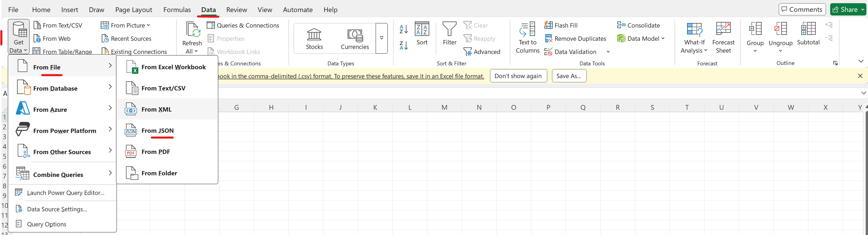
Task: Open Recent Sources
Action: 126,39
